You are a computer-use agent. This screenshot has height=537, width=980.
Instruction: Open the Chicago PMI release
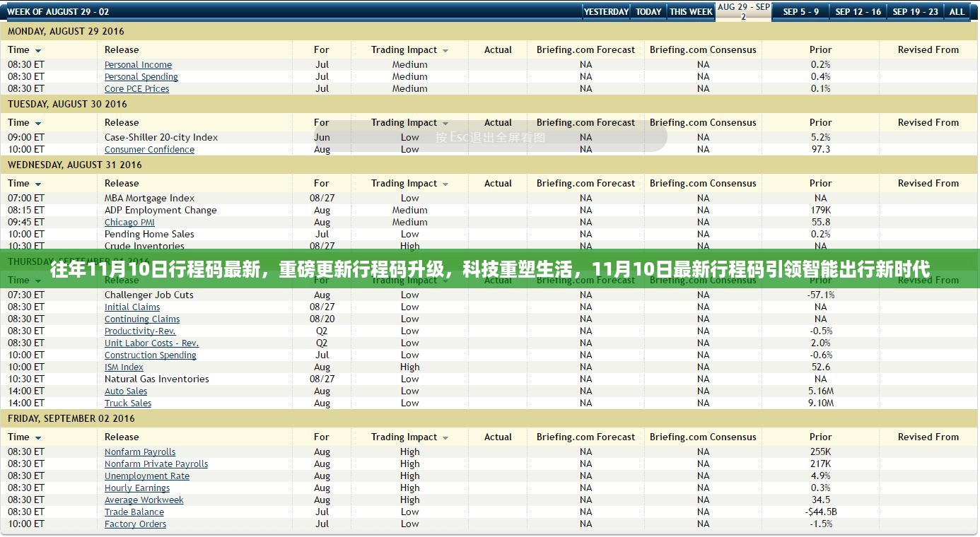click(x=129, y=223)
